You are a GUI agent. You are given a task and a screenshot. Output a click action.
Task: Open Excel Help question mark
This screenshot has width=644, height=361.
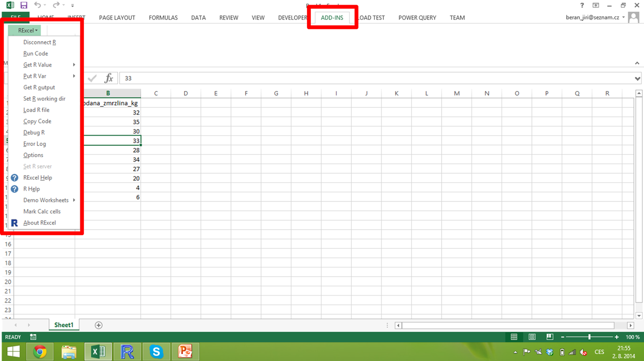[582, 5]
